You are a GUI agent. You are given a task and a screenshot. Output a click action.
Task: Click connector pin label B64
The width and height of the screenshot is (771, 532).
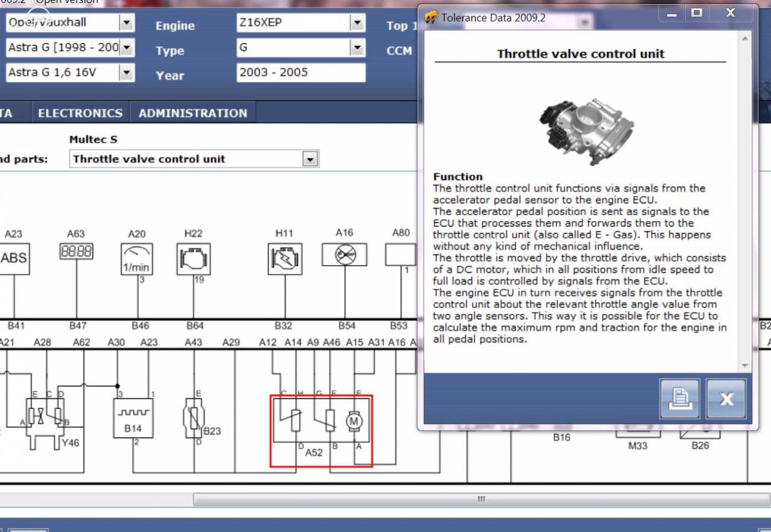(195, 326)
